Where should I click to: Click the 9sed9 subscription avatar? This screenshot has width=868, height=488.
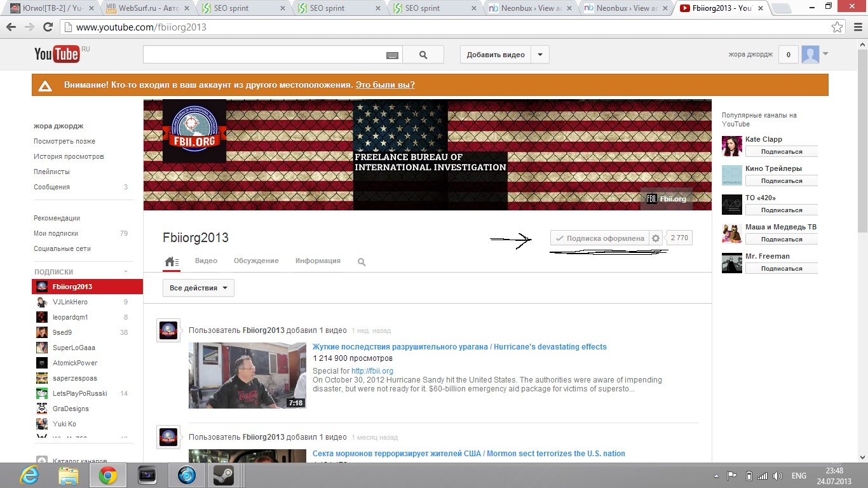click(x=42, y=332)
